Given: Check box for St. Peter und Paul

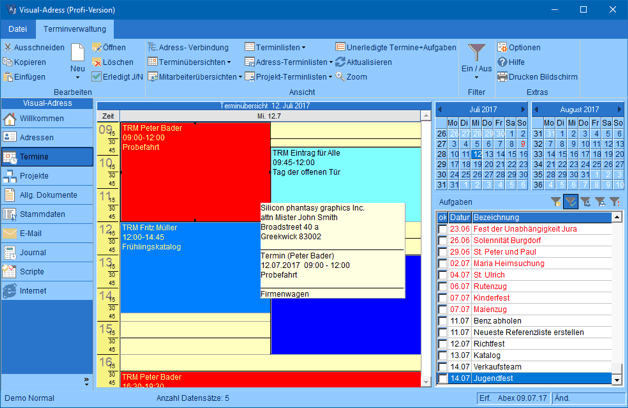Looking at the screenshot, I should tap(442, 252).
